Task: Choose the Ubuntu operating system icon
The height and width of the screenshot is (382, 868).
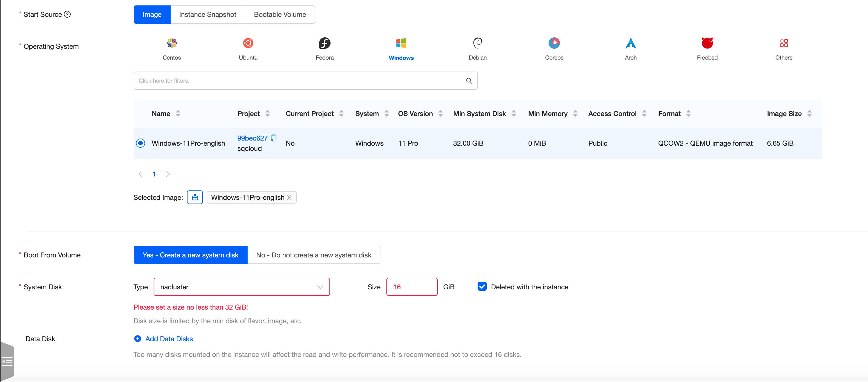Action: click(248, 43)
